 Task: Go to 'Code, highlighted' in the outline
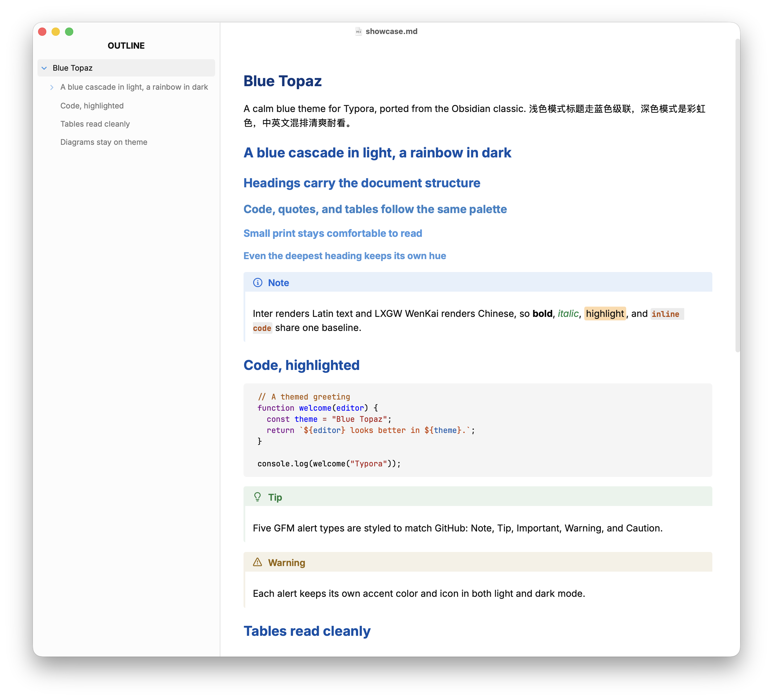click(x=92, y=106)
